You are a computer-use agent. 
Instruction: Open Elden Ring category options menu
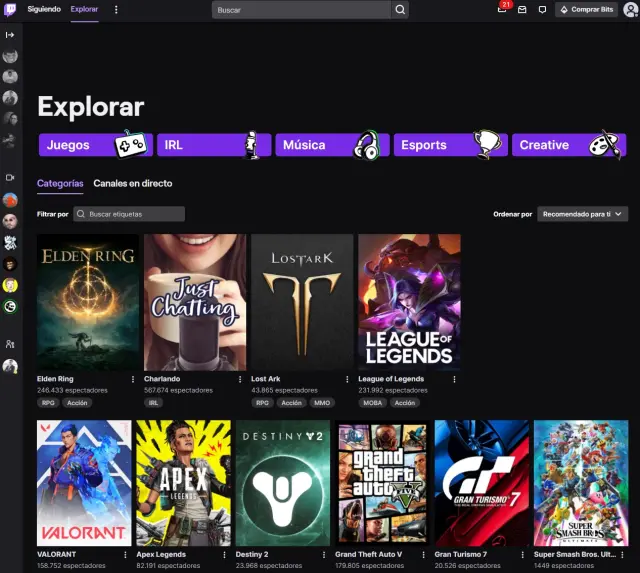pyautogui.click(x=133, y=379)
